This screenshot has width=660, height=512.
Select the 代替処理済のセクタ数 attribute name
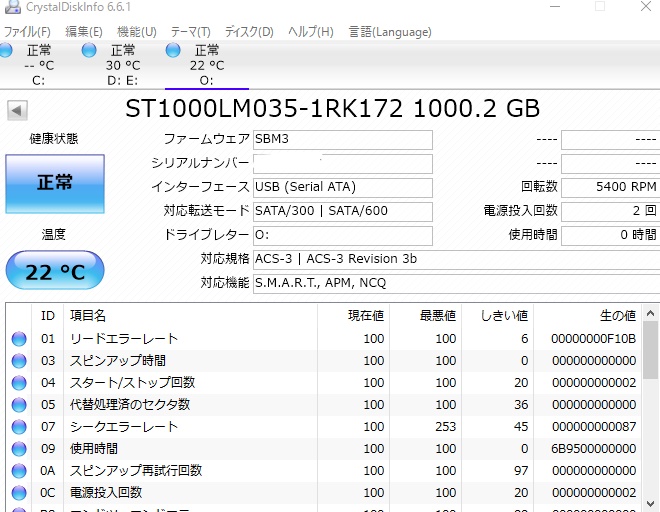pyautogui.click(x=130, y=405)
